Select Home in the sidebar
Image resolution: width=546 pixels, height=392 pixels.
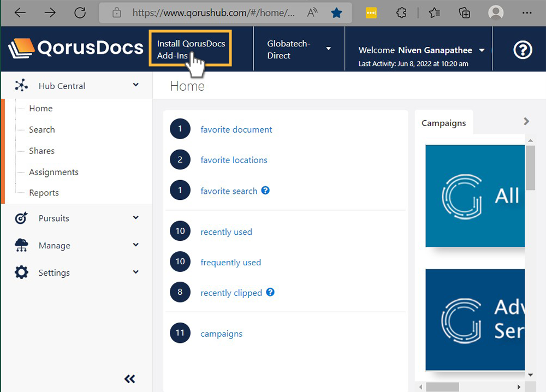click(x=41, y=108)
